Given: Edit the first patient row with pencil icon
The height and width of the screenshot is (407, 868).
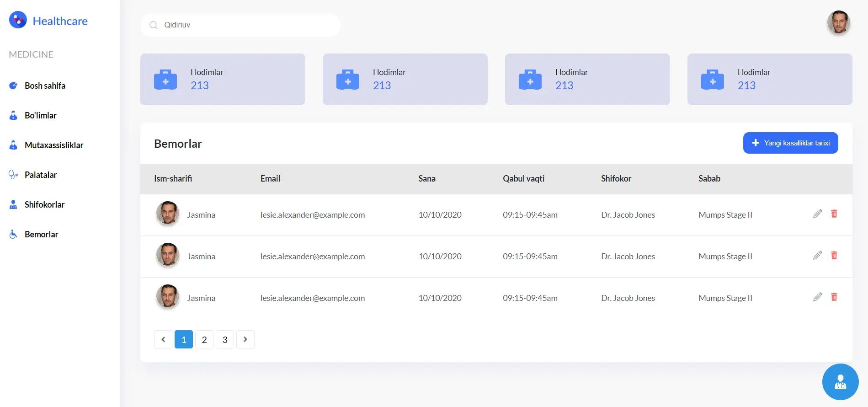Looking at the screenshot, I should [x=817, y=214].
